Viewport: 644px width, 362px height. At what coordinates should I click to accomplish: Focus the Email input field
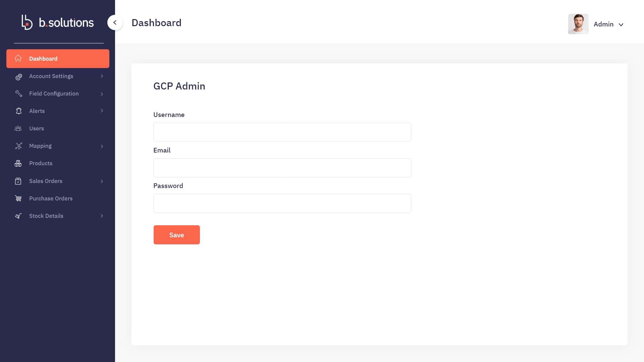click(282, 168)
